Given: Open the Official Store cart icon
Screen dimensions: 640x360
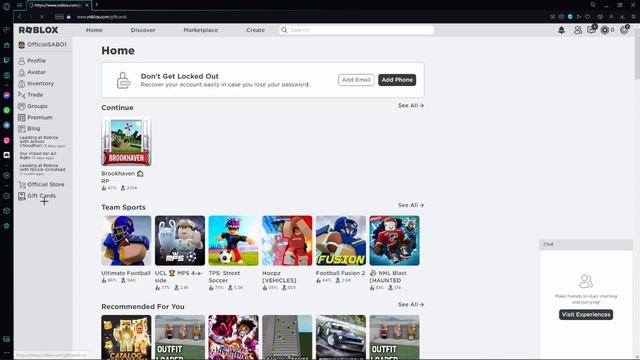Looking at the screenshot, I should click(x=22, y=184).
